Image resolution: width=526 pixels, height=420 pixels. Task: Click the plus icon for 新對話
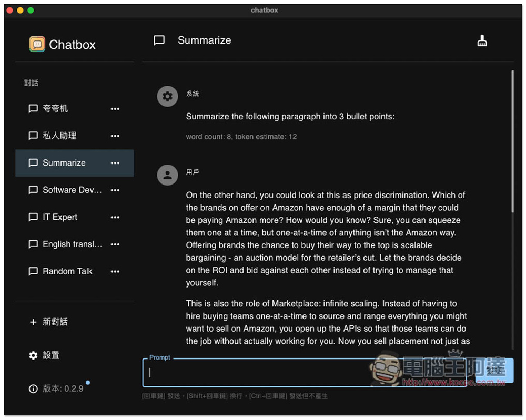pos(33,322)
